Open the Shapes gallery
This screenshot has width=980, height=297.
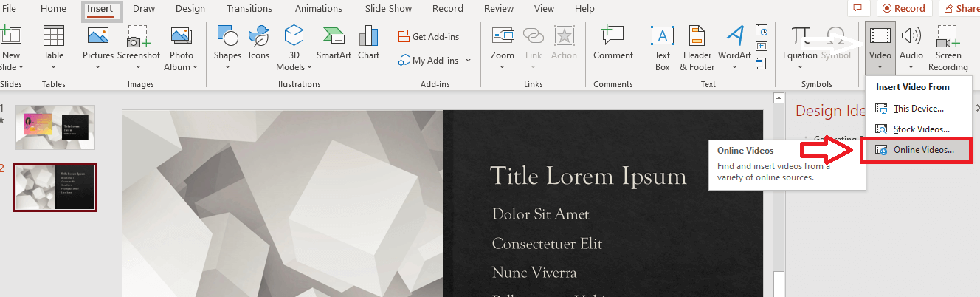point(227,43)
